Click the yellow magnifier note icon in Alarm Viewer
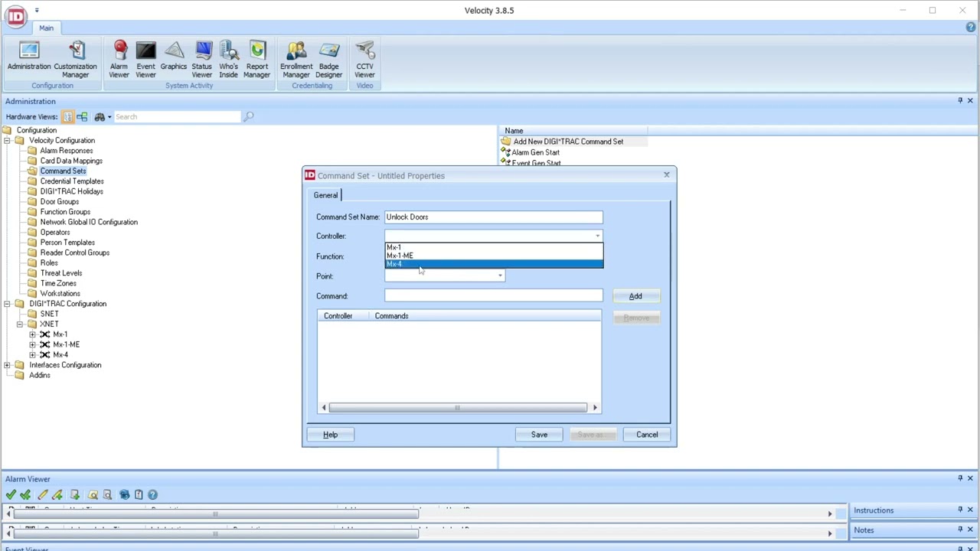 tap(93, 495)
